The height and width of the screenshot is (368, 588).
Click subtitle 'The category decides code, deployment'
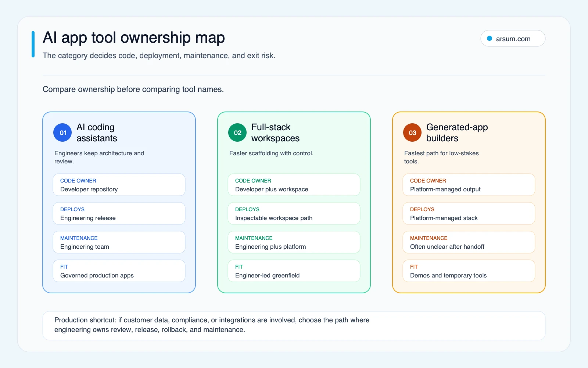[x=159, y=56]
